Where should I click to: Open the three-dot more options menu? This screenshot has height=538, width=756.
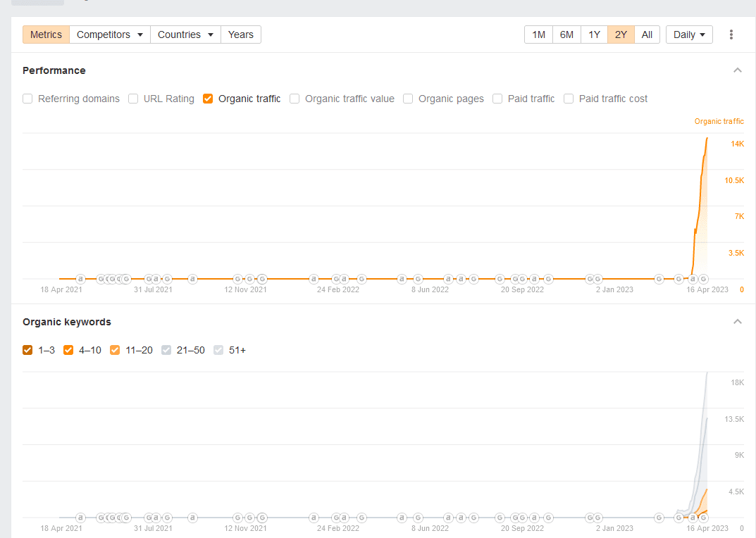[731, 35]
